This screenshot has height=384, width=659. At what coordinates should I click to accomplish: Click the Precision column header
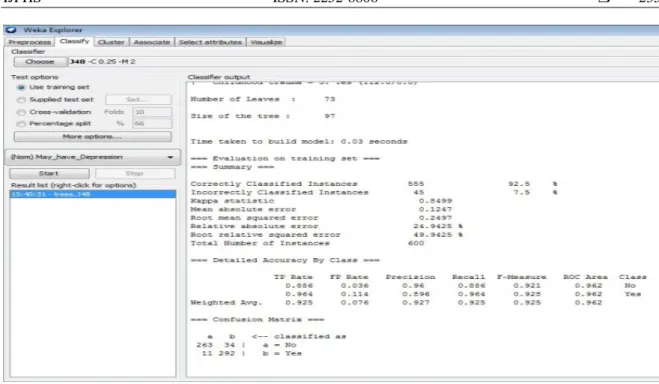pos(411,277)
